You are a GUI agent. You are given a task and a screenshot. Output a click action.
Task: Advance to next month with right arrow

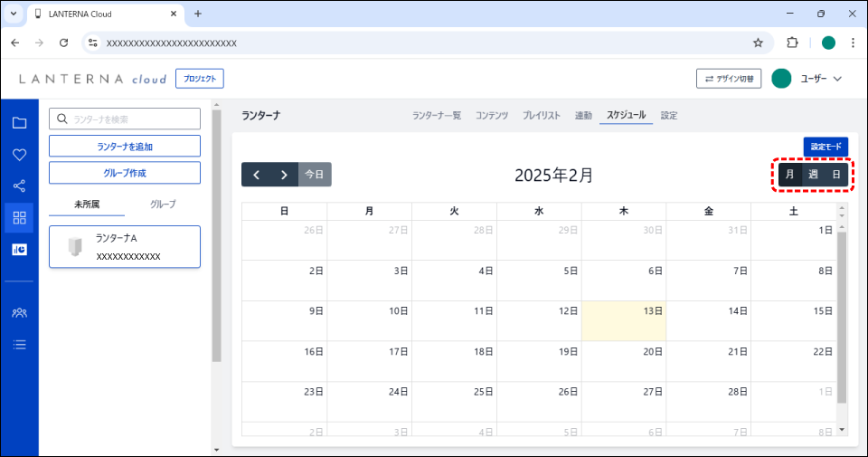pos(284,175)
